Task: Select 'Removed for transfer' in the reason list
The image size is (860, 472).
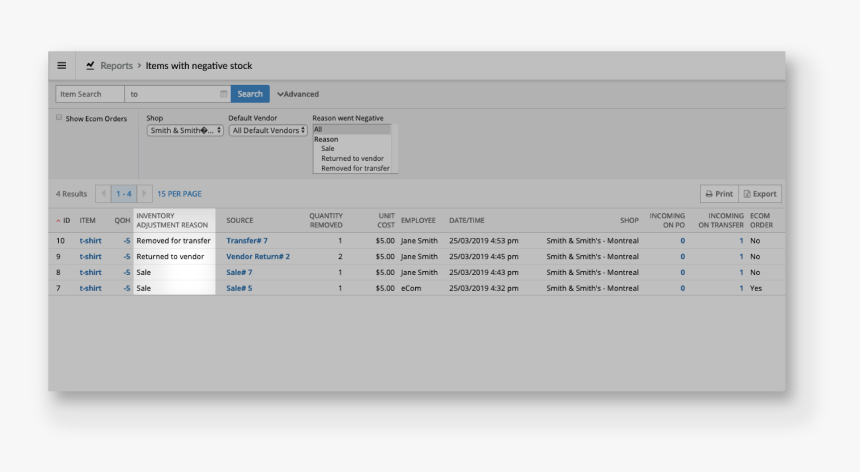Action: (x=355, y=168)
